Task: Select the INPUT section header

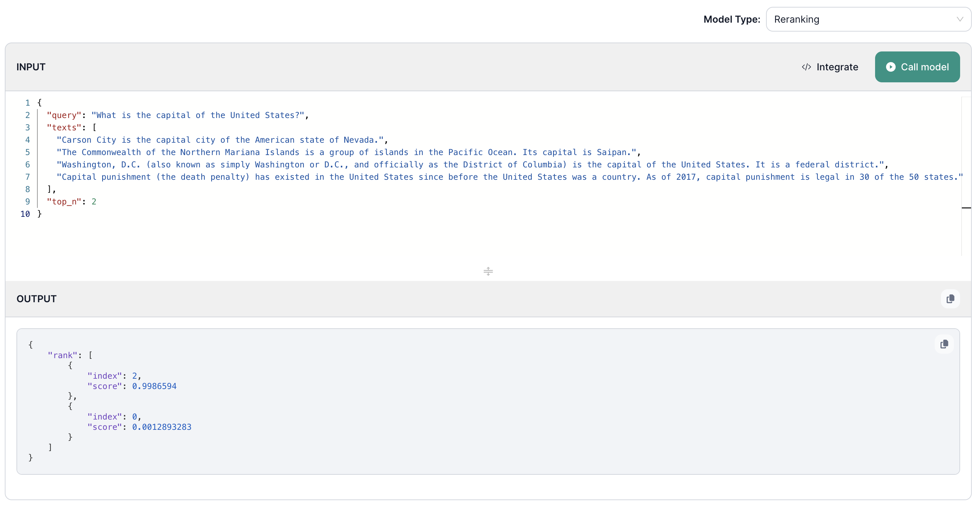Action: (31, 67)
